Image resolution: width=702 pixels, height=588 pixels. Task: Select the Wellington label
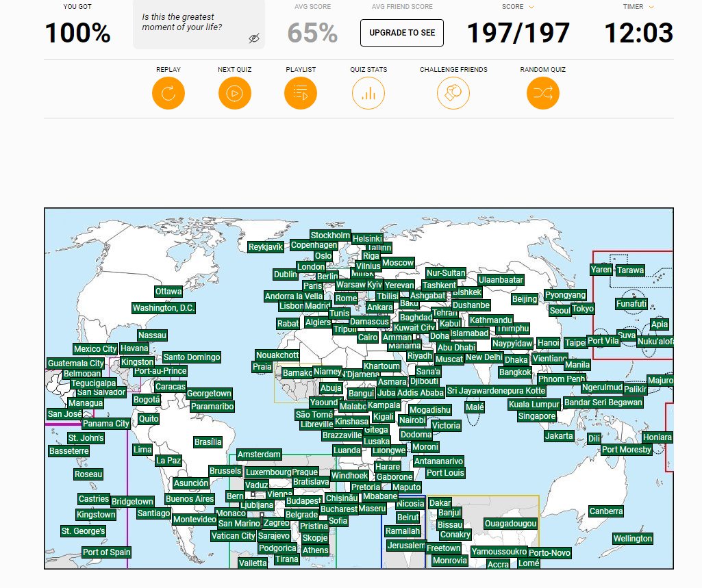[x=633, y=538]
